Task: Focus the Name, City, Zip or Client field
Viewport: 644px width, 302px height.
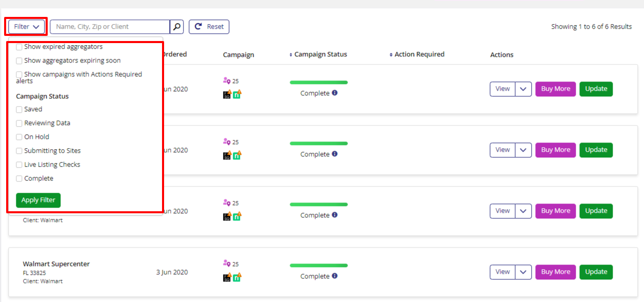Action: click(x=110, y=27)
